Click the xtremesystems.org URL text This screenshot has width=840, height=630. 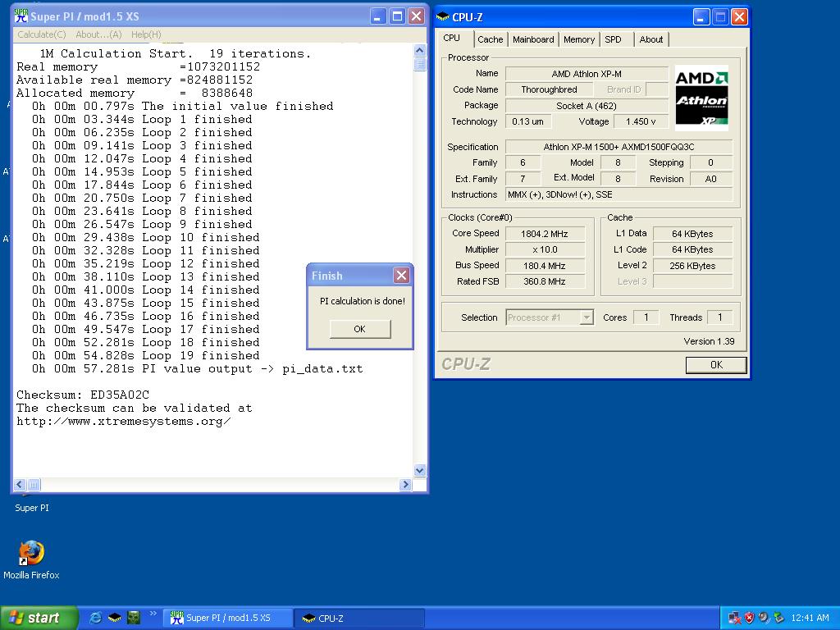(124, 421)
